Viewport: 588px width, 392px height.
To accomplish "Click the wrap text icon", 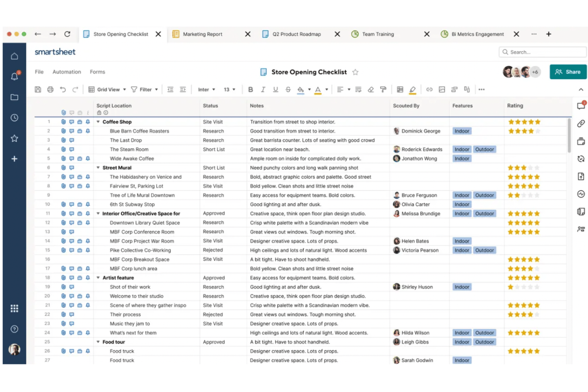I will click(x=358, y=89).
